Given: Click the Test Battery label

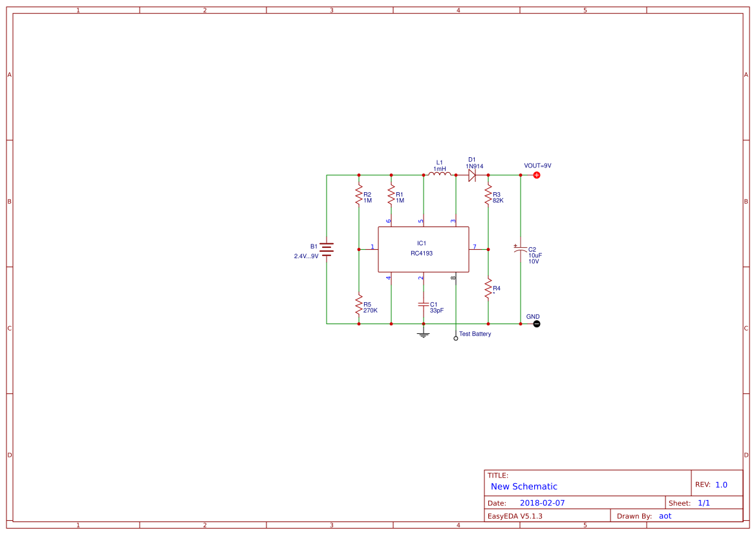Looking at the screenshot, I should pos(475,333).
